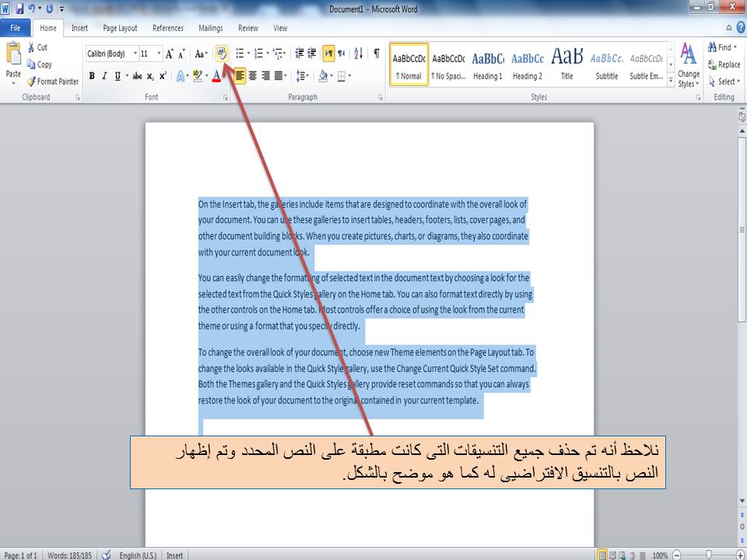
Task: Toggle Print Layout view in status bar
Action: coord(602,555)
